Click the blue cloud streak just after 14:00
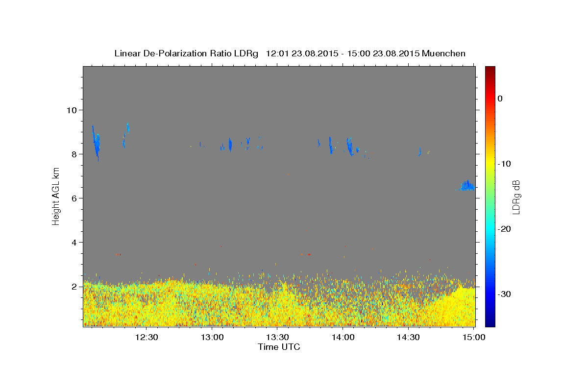 click(349, 146)
